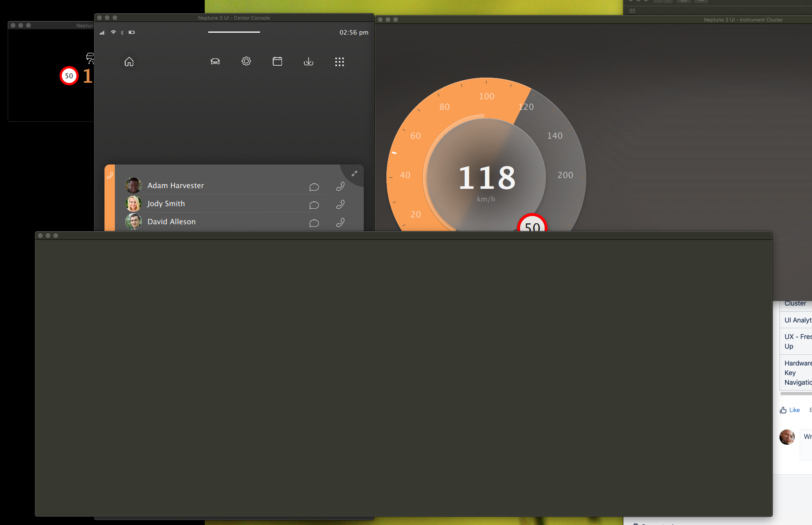812x525 pixels.
Task: Open the vehicle app icon
Action: [215, 61]
